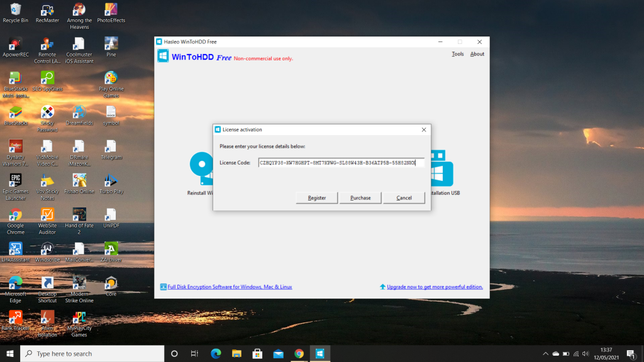Open File Explorer from taskbar
Screen dimensions: 644x362
236,353
